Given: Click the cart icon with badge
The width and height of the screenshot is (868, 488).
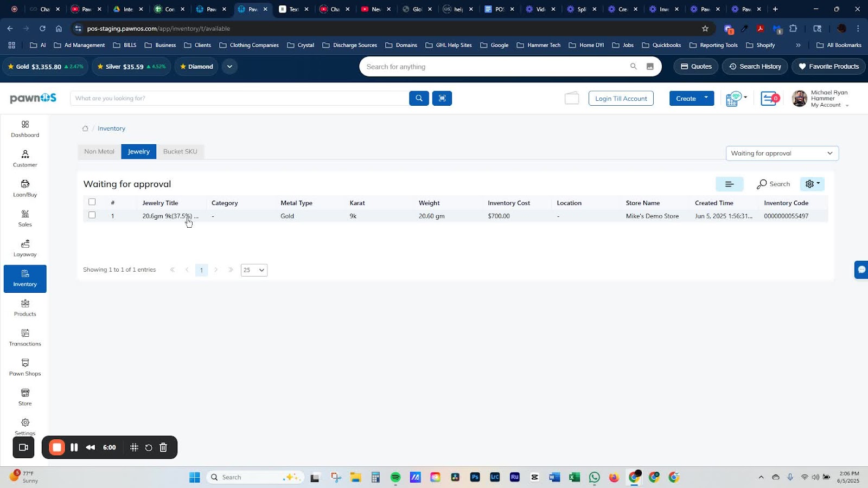Looking at the screenshot, I should coord(769,98).
